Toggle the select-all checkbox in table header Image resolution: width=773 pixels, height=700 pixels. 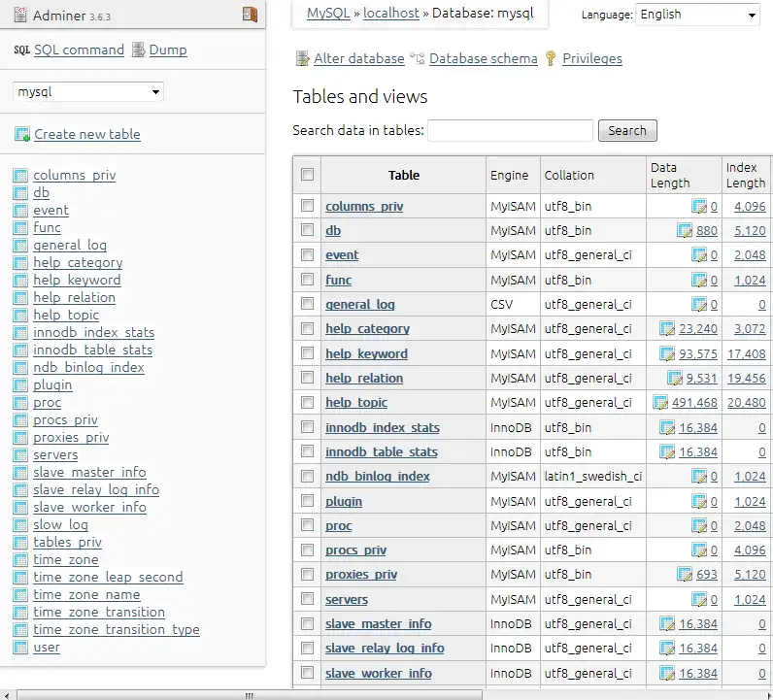tap(308, 175)
